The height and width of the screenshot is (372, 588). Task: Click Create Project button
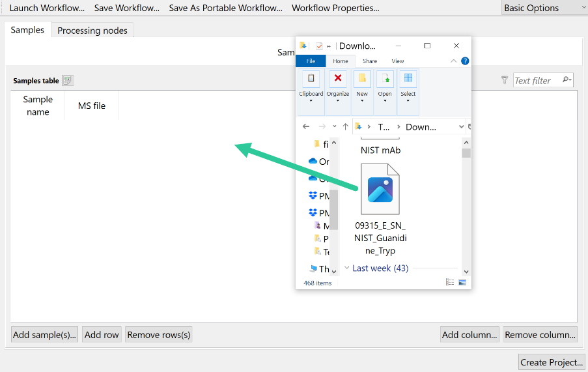coord(552,362)
